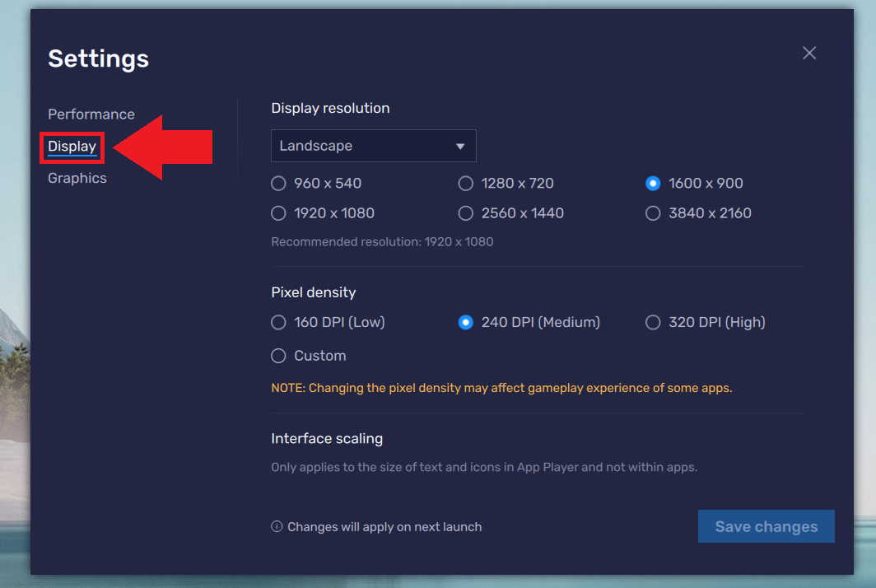Click the Save changes button
The image size is (876, 588).
pos(766,526)
